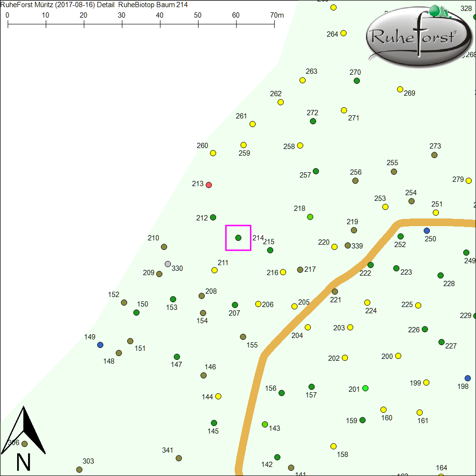476x476 pixels.
Task: Select olive tree marker 303
Action: (x=79, y=469)
